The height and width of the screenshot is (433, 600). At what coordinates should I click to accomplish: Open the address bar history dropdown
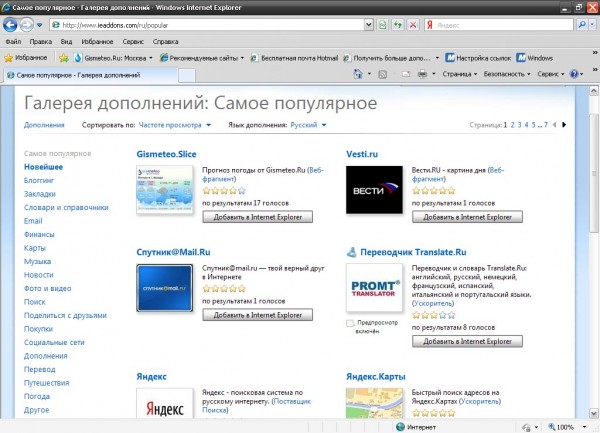(368, 25)
